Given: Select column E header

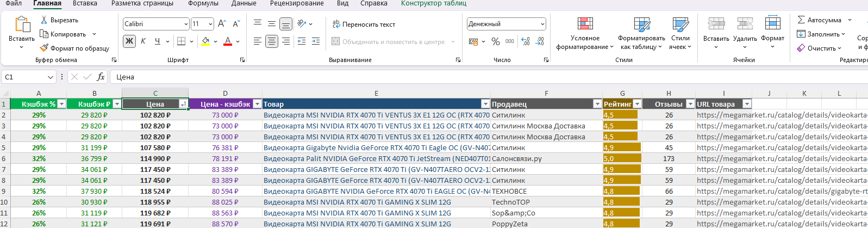Looking at the screenshot, I should (x=376, y=93).
